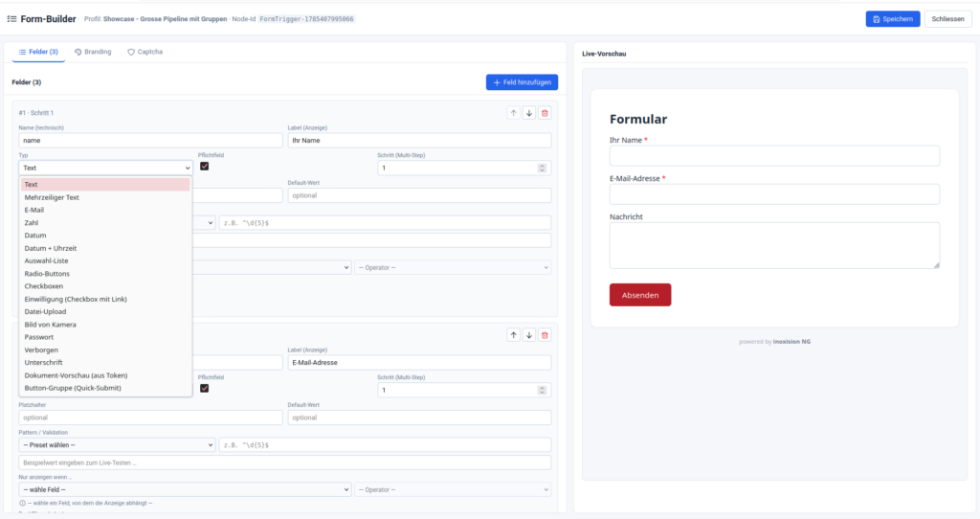Viewport: 980px width, 519px height.
Task: Delete field #1 using trash icon
Action: pos(545,113)
